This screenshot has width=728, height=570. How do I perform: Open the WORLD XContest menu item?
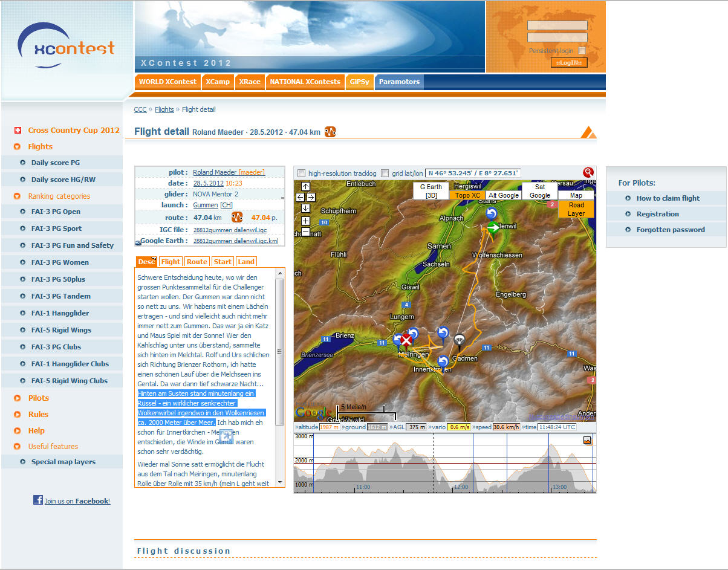167,82
